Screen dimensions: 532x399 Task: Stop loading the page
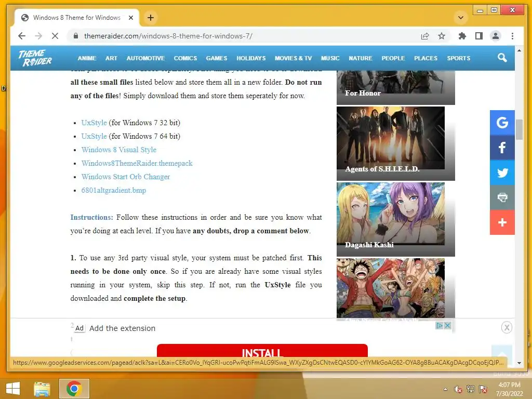(x=55, y=36)
